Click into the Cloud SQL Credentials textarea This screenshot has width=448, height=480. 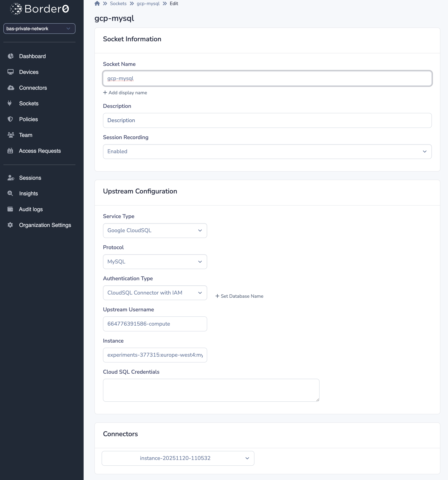coord(211,390)
